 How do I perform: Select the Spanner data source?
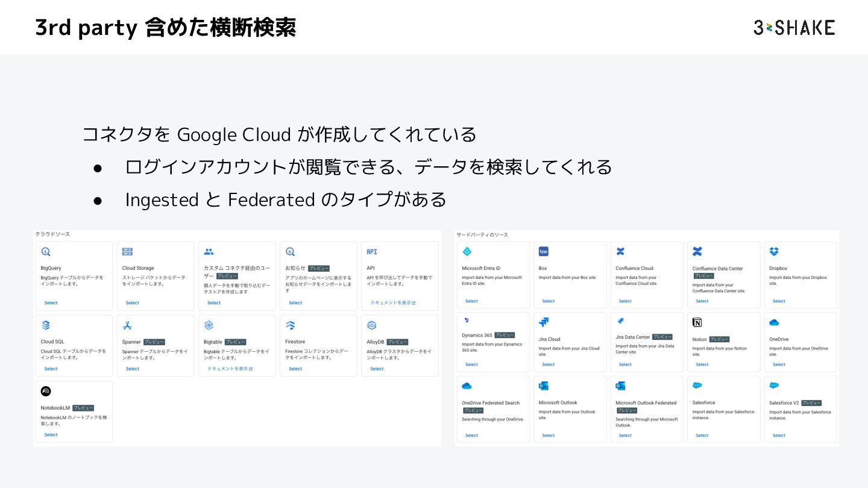point(133,369)
